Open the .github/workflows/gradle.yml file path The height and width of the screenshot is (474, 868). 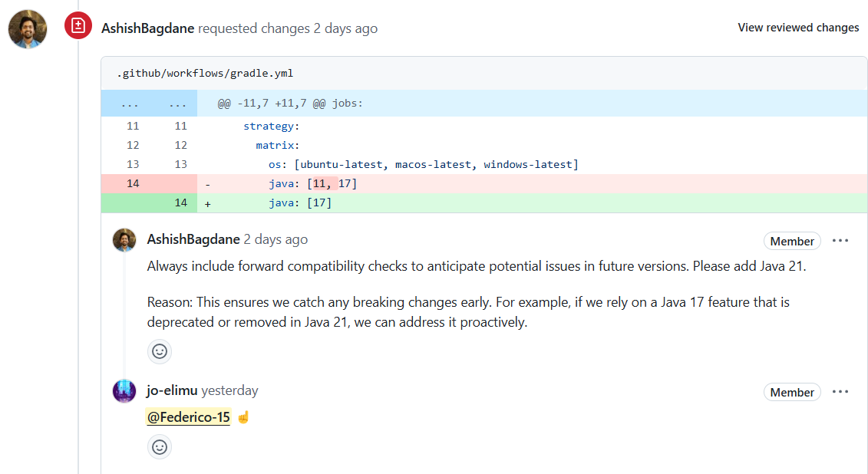coord(205,73)
